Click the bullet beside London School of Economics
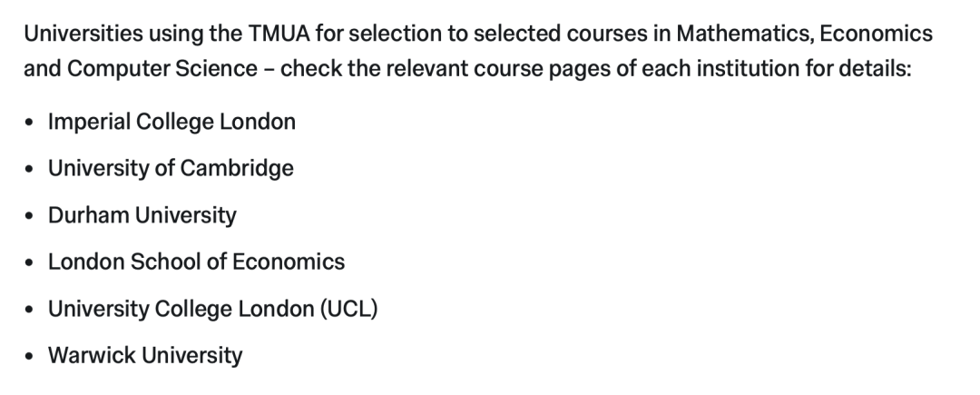Screen dimensions: 980x395 pyautogui.click(x=30, y=263)
